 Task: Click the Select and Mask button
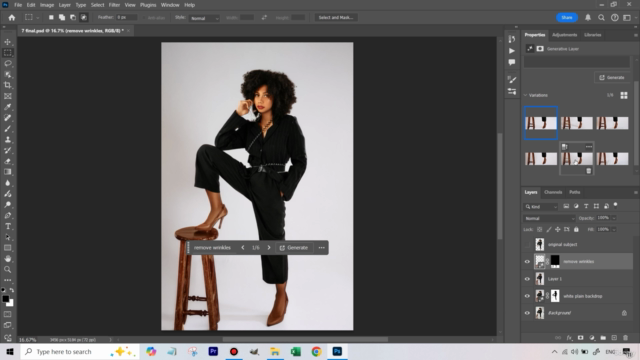click(336, 18)
